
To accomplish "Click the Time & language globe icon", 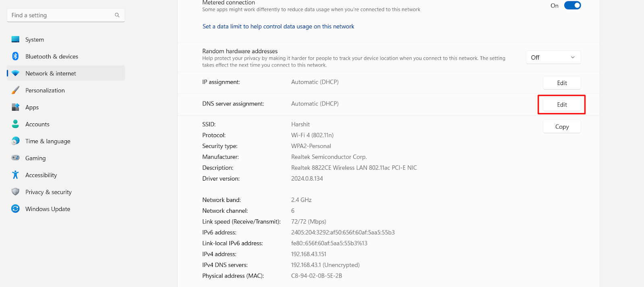I will [x=15, y=141].
